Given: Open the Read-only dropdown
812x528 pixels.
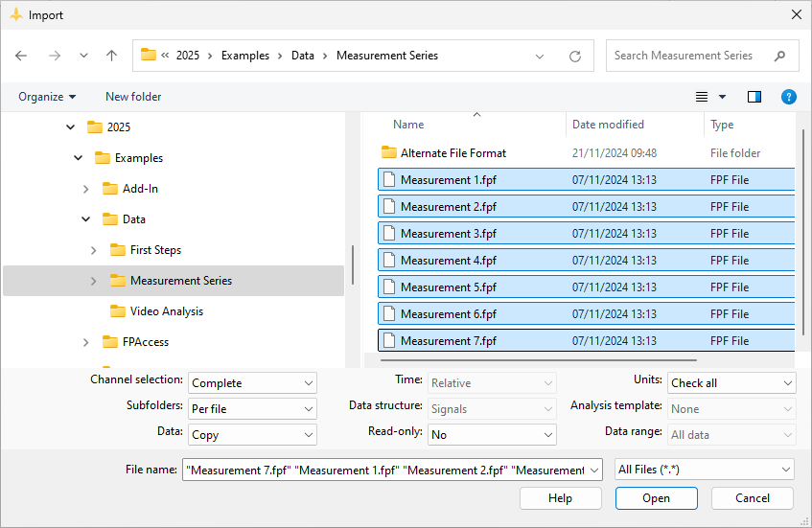Looking at the screenshot, I should coord(492,435).
